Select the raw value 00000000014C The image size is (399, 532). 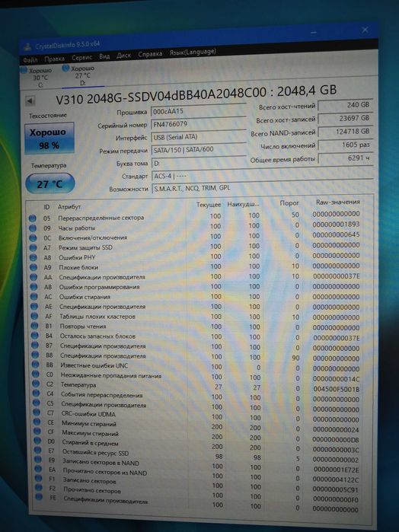click(x=336, y=379)
